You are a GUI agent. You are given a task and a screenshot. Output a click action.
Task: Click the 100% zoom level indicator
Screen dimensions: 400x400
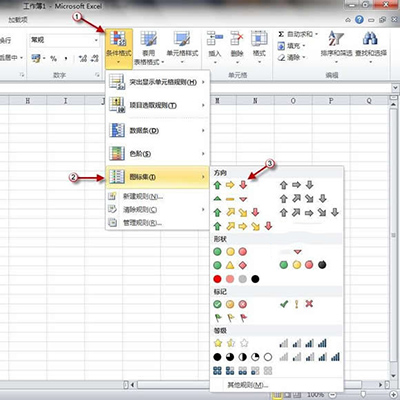315,395
